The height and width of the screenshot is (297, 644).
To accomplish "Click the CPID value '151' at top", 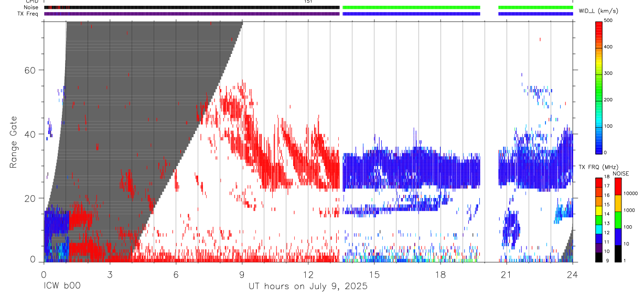I will [308, 2].
